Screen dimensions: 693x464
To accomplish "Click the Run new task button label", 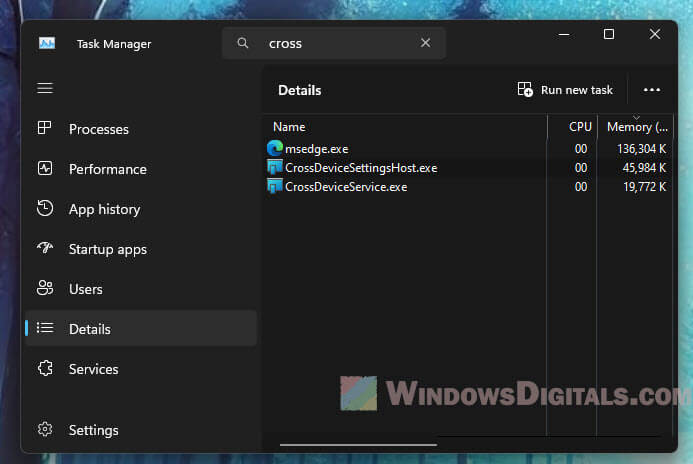I will tap(577, 90).
